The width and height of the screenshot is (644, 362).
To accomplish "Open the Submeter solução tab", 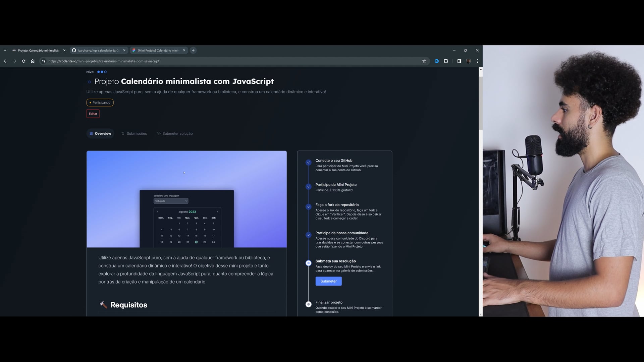I will click(175, 133).
